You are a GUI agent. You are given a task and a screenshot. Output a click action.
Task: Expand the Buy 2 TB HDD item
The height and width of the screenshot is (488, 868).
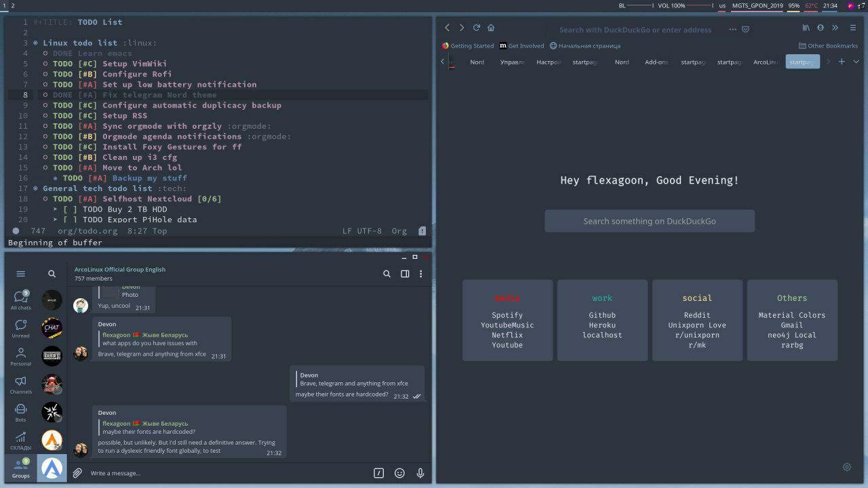coord(56,209)
